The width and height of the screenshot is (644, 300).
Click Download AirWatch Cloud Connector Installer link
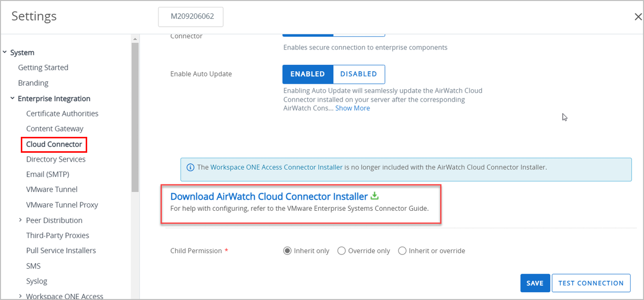(x=269, y=196)
